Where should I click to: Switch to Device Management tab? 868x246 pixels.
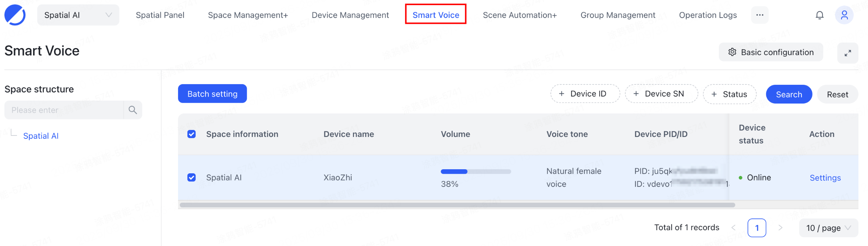350,15
